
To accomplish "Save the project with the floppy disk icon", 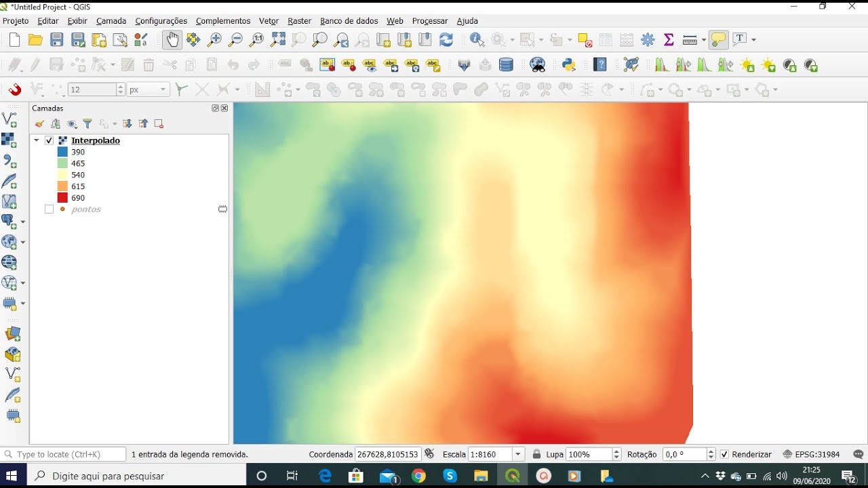I will pyautogui.click(x=57, y=40).
